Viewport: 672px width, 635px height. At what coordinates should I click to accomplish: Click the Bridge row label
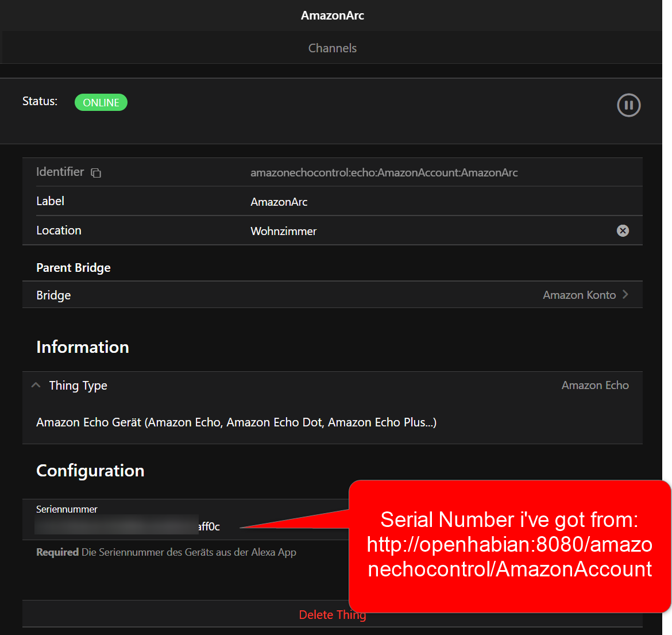pos(53,295)
